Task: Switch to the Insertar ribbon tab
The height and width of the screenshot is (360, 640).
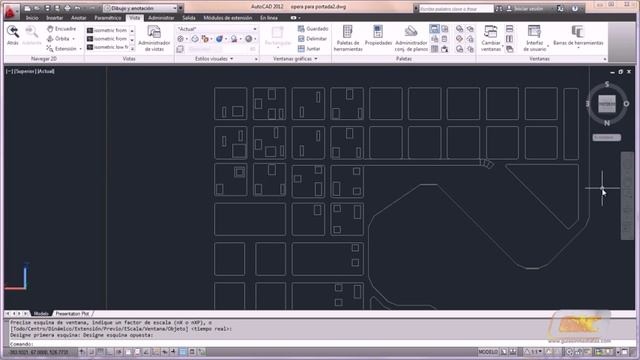Action: [54, 18]
